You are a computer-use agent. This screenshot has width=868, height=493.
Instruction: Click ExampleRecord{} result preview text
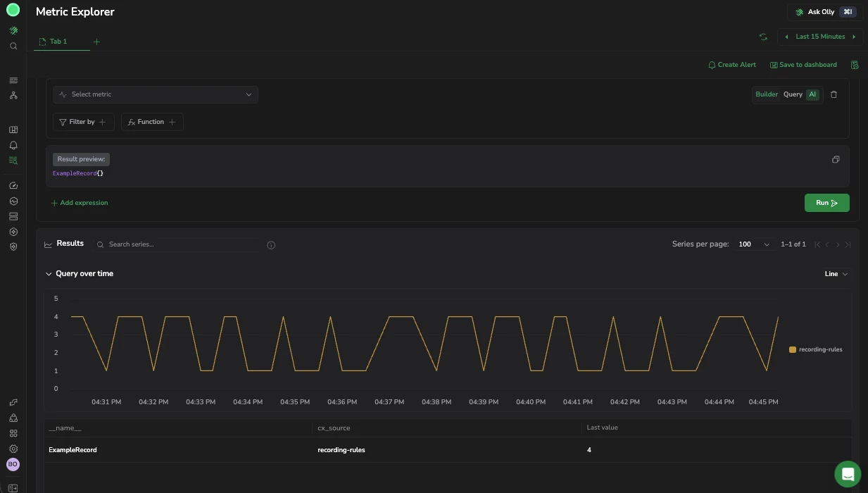click(78, 173)
